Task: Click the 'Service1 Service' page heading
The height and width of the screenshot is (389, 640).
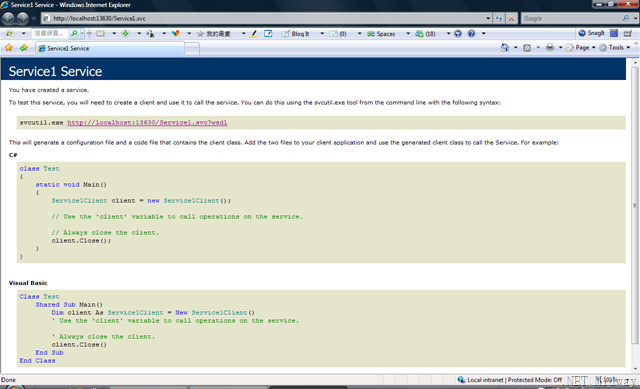Action: point(56,71)
